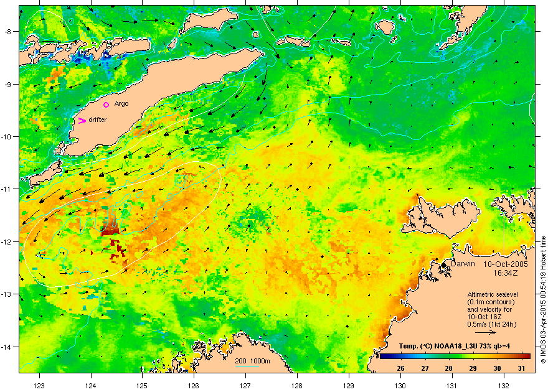The height and width of the screenshot is (392, 548).
Task: Click latitude axis label '-13'
Action: [x=7, y=294]
